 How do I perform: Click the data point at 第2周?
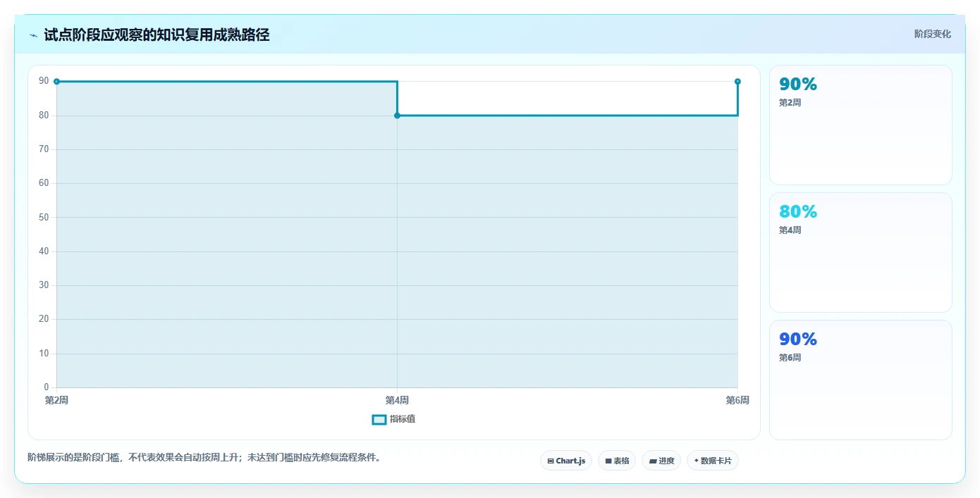tap(56, 82)
